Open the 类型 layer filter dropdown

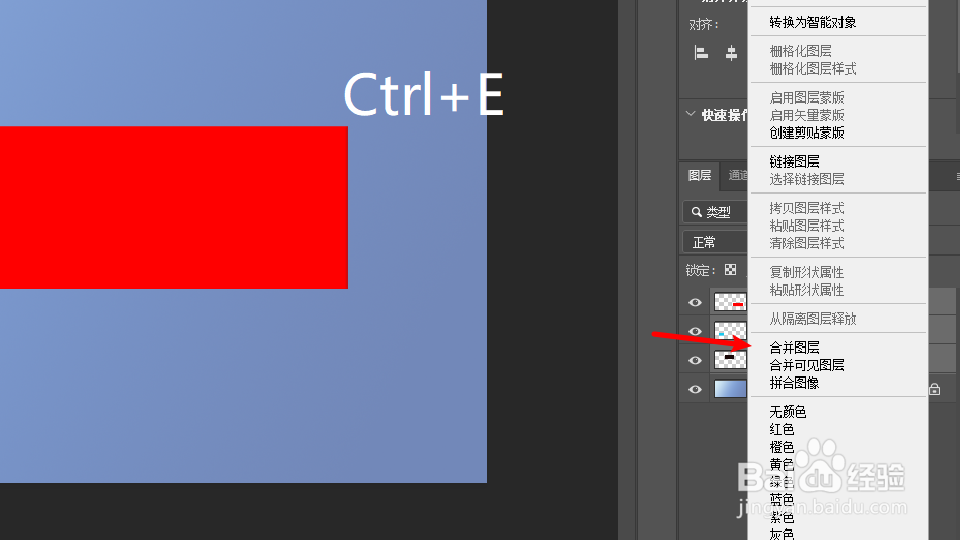pyautogui.click(x=715, y=212)
